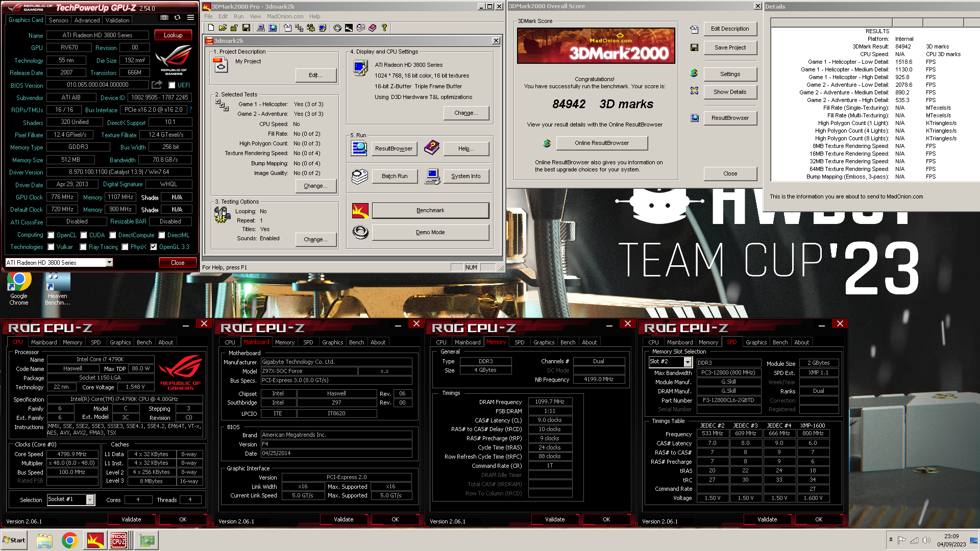Click ROG CPU-Z taskbar icon
The image size is (980, 551).
[119, 540]
